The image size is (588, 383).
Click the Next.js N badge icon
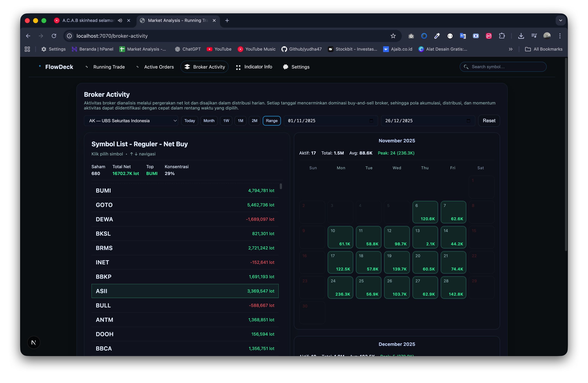point(34,342)
